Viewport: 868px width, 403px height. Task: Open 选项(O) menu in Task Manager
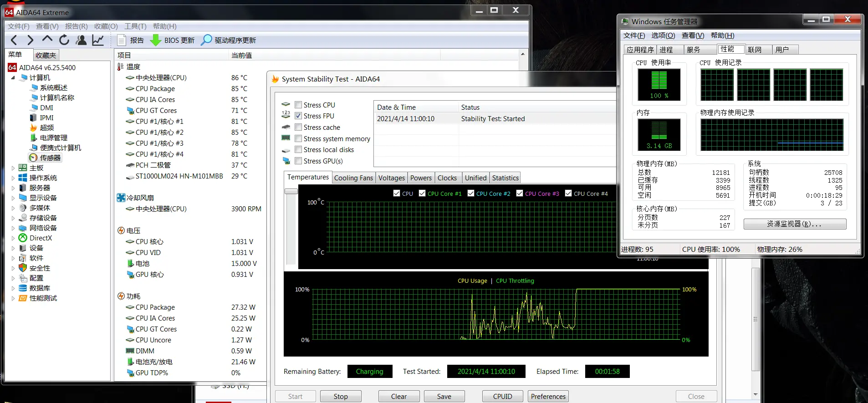coord(664,36)
